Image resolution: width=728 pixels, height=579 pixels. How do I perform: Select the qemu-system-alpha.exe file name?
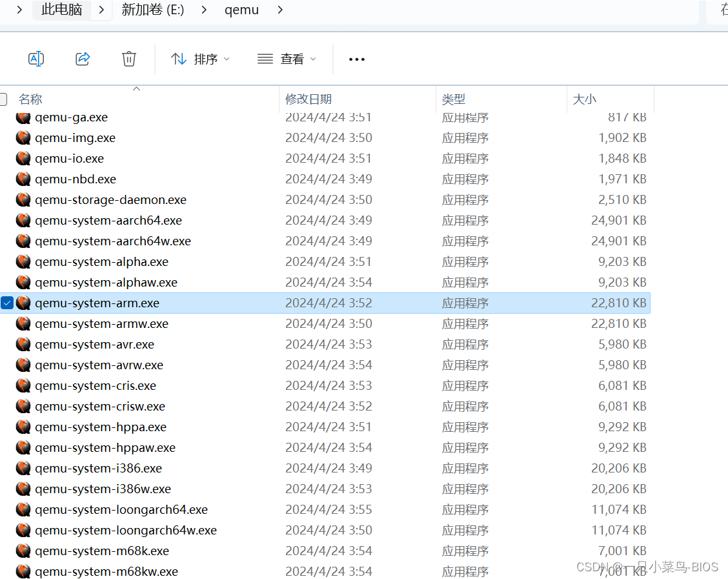point(102,262)
